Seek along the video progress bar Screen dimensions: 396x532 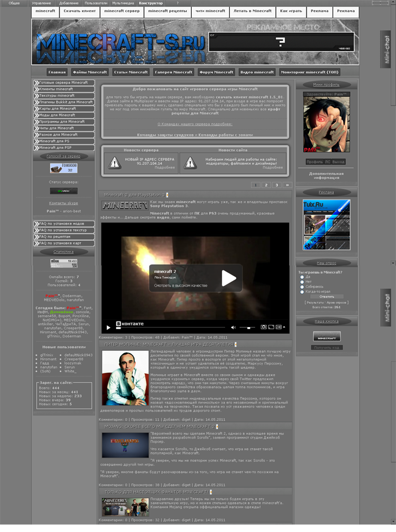170,328
